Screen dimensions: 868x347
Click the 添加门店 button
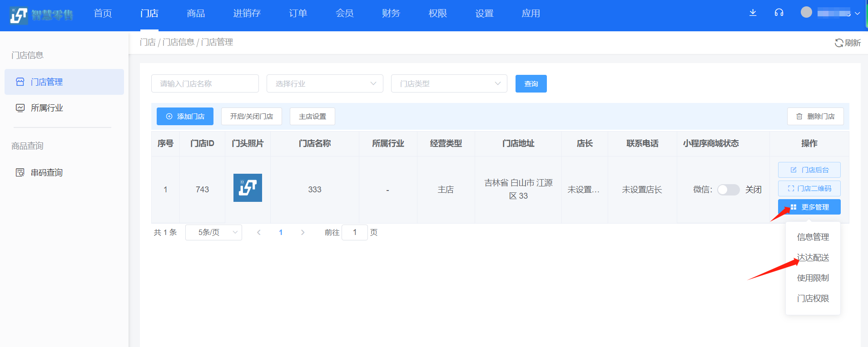[185, 117]
